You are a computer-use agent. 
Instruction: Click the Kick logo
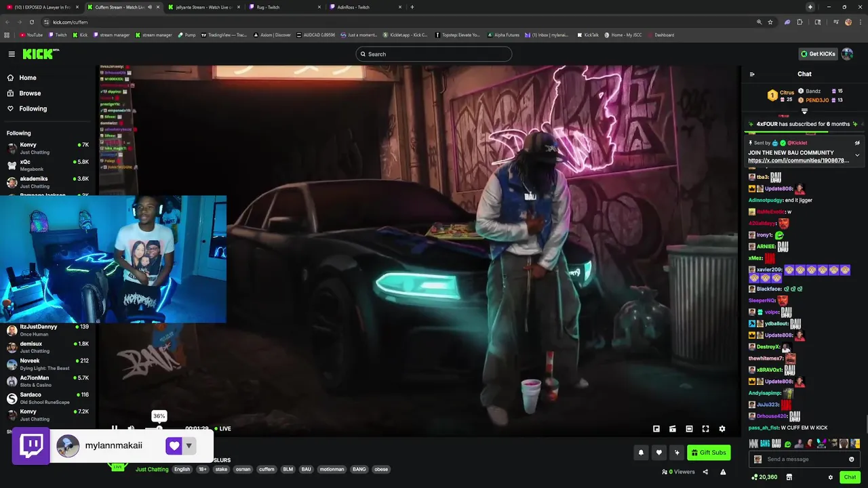41,54
